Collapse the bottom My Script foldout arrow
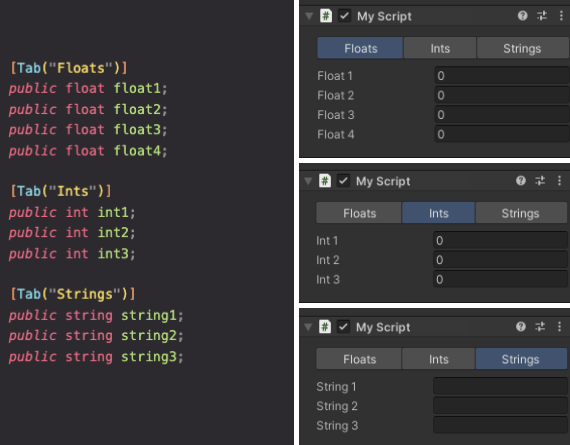This screenshot has width=570, height=445. 308,327
